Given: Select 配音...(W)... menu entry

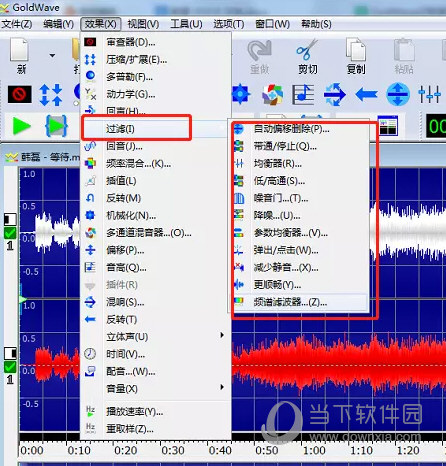Looking at the screenshot, I should [155, 371].
